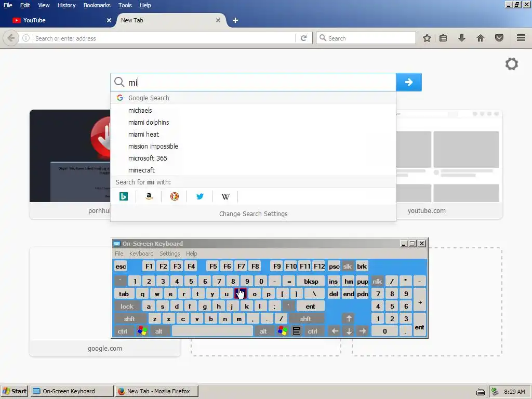This screenshot has width=532, height=399.
Task: Select the miami heat suggestion
Action: (x=253, y=135)
